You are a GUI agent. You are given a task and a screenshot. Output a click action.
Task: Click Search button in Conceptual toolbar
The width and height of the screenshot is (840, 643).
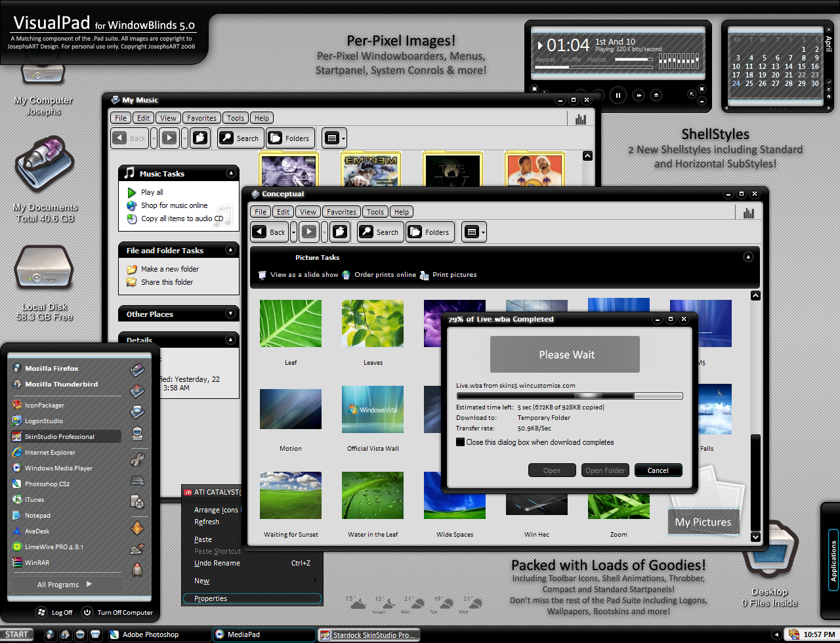tap(380, 232)
